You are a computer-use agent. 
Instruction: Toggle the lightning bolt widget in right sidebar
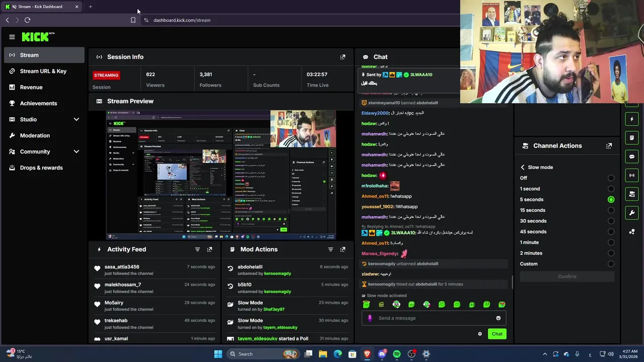pyautogui.click(x=632, y=119)
